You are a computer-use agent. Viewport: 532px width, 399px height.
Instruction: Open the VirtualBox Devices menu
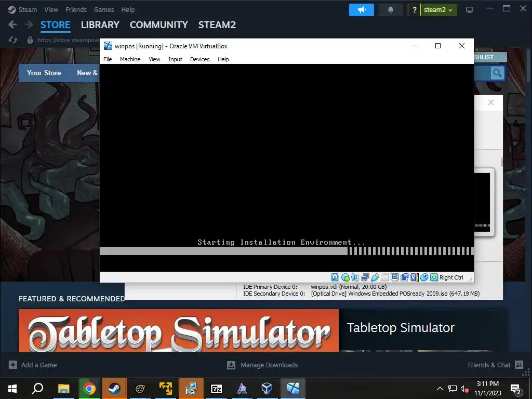click(x=199, y=59)
